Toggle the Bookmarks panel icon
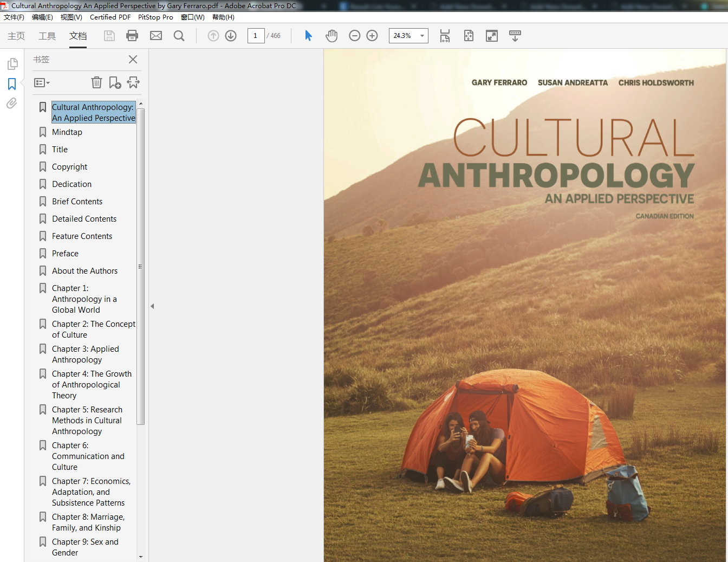Viewport: 728px width, 562px height. (x=12, y=84)
